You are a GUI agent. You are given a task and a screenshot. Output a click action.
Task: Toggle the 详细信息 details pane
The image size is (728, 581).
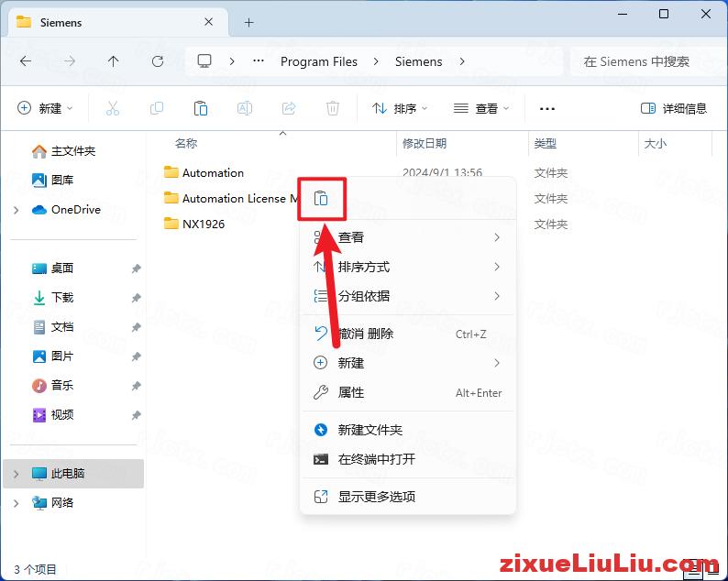point(674,108)
